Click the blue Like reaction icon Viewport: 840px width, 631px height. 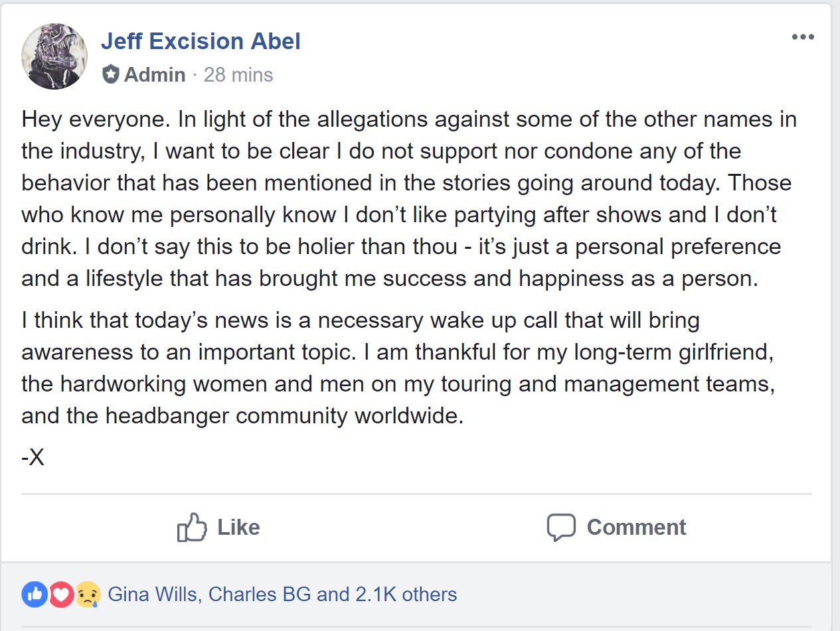click(34, 595)
